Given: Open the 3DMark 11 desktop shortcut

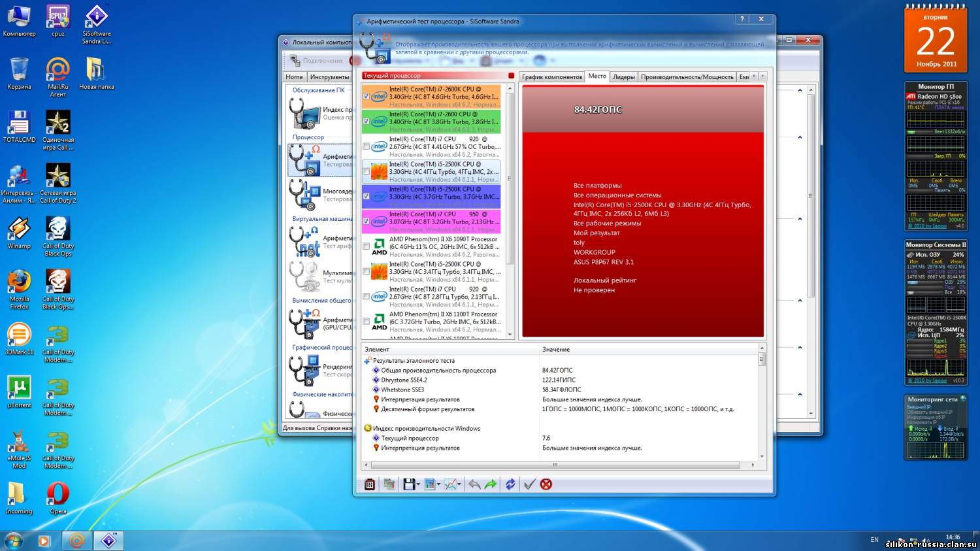Looking at the screenshot, I should 19,339.
